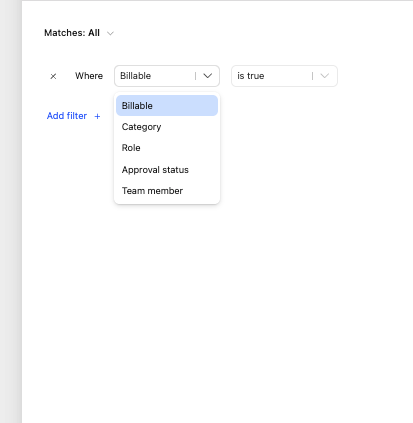Open the 'is true' condition dropdown
This screenshot has width=413, height=423.
pos(284,76)
